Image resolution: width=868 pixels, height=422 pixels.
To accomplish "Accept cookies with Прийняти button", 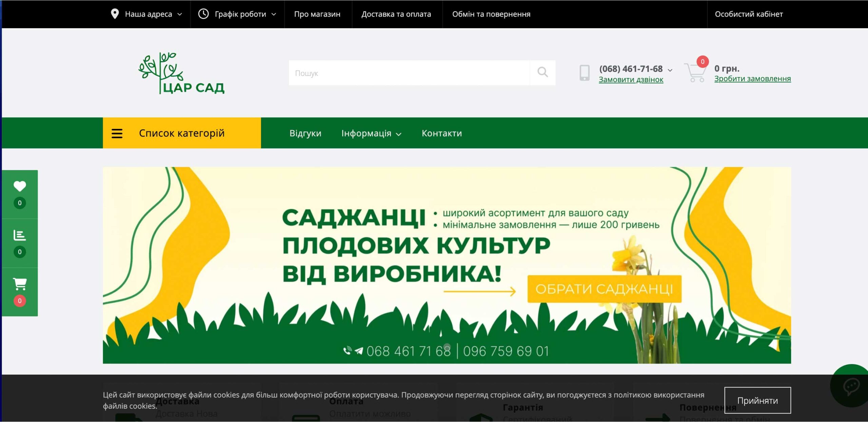I will click(x=757, y=401).
